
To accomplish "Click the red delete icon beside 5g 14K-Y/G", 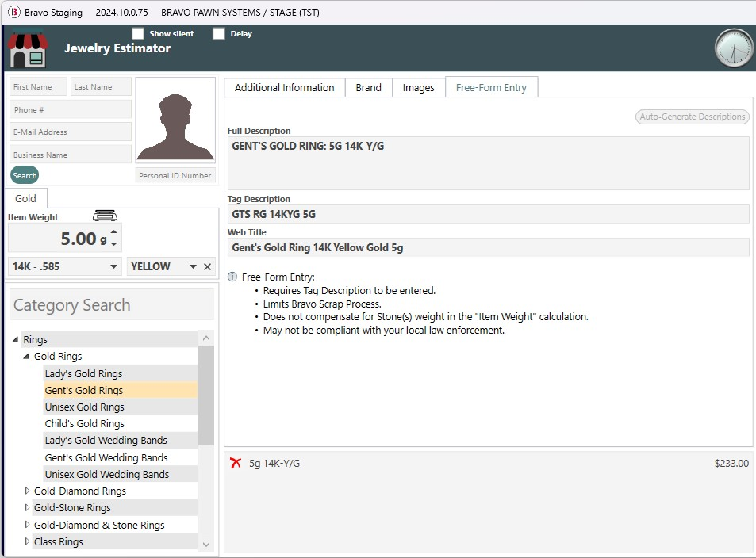I will [236, 463].
